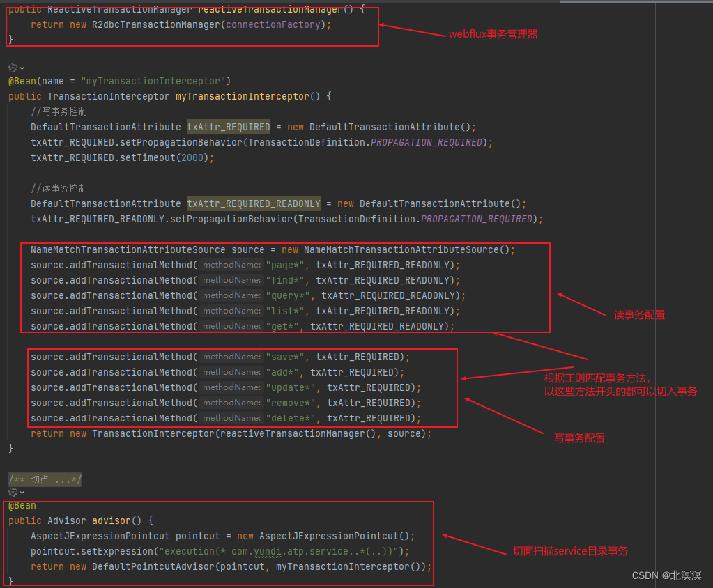The height and width of the screenshot is (588, 713).
Task: Click the PROPAGATION_REQUIRED constant reference
Action: click(425, 142)
